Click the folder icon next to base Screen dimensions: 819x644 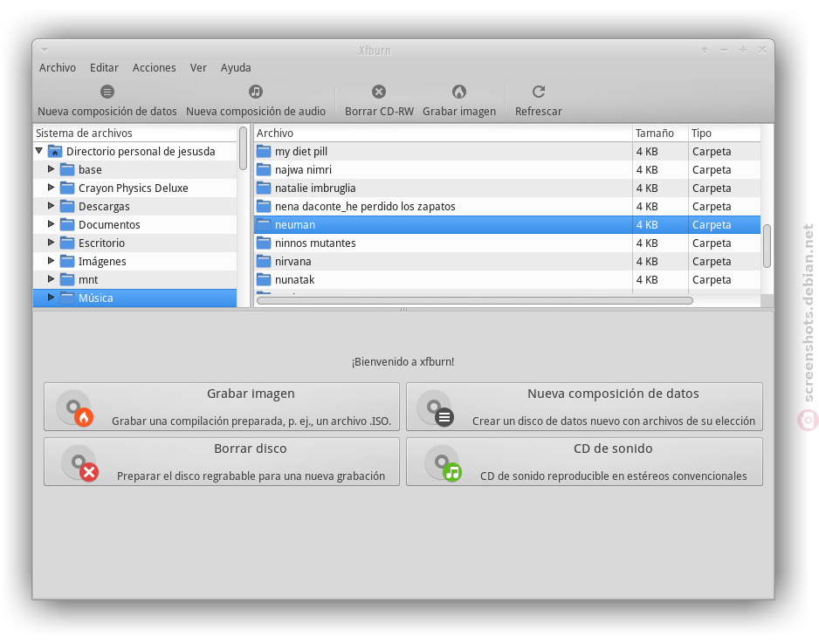(x=67, y=169)
